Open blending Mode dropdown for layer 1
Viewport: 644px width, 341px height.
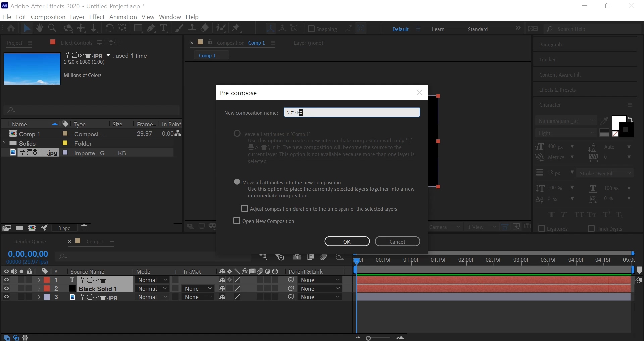click(x=152, y=280)
